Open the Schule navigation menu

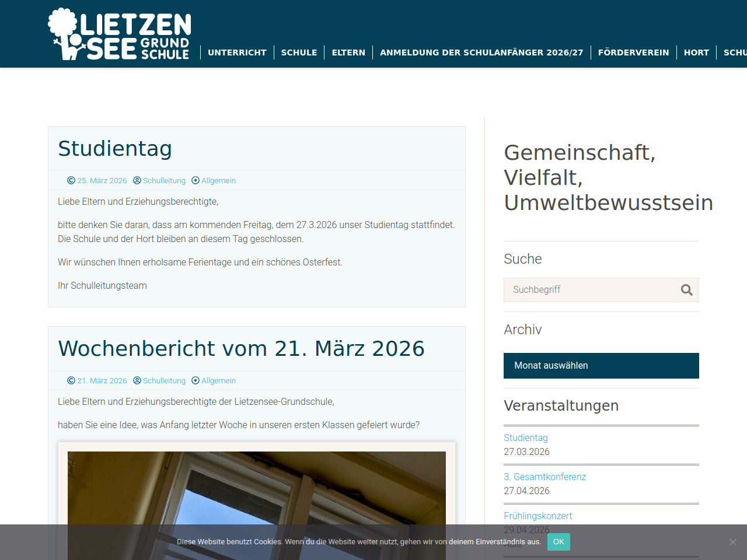299,52
